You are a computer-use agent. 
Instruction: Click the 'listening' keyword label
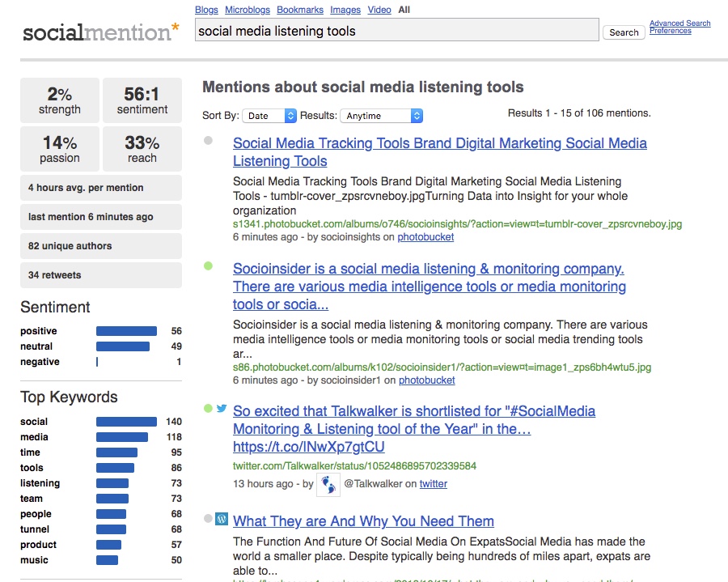tap(40, 483)
